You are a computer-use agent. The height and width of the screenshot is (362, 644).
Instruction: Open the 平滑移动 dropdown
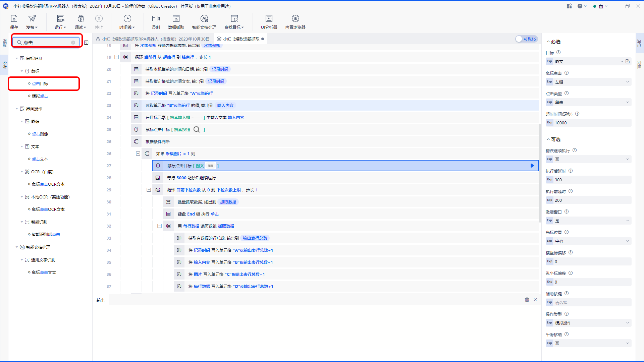pos(589,343)
